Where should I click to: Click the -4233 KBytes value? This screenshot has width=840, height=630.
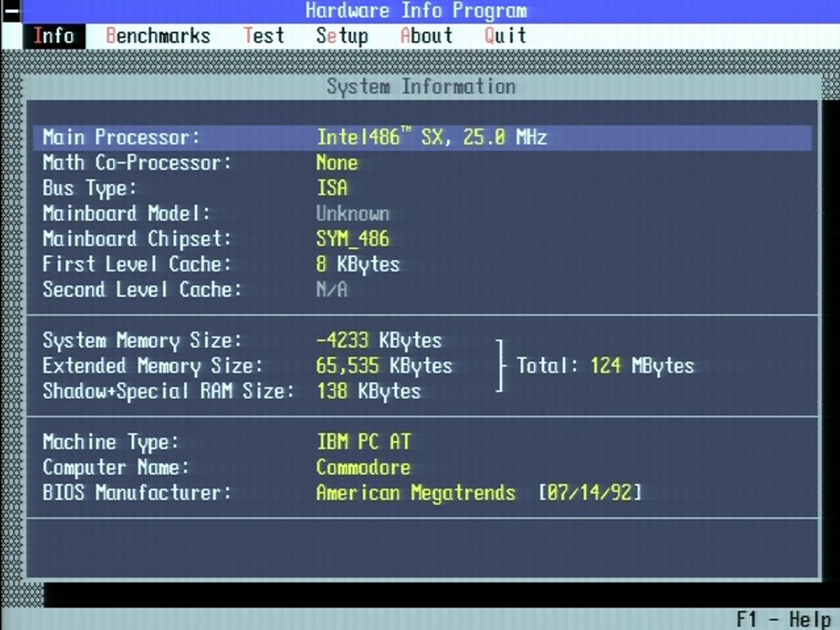(379, 340)
